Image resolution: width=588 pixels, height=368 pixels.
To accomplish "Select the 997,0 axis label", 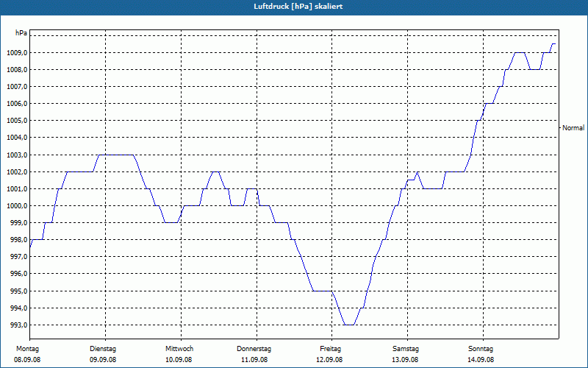I will [18, 257].
